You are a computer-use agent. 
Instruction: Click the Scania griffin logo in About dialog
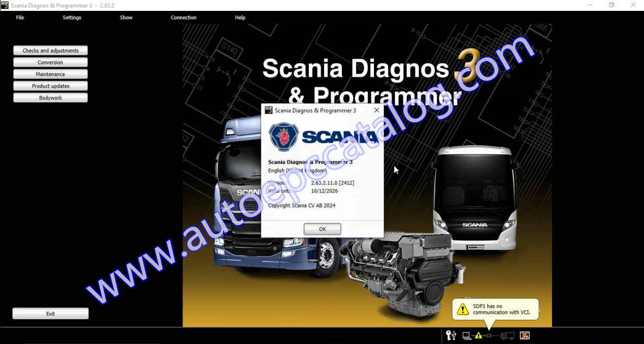tap(282, 136)
